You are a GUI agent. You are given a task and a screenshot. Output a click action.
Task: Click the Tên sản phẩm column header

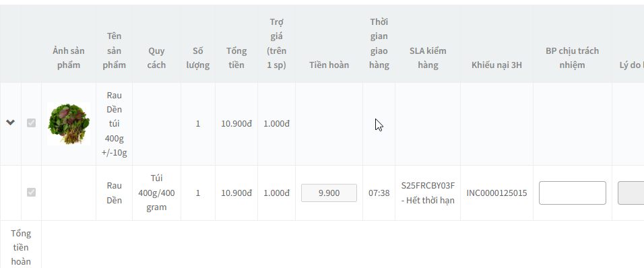pos(114,51)
